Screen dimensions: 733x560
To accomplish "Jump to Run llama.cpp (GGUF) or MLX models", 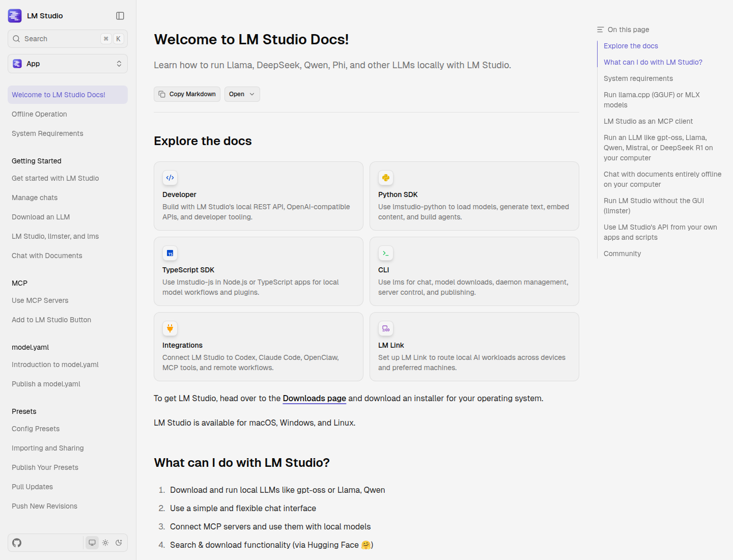I will click(x=652, y=100).
